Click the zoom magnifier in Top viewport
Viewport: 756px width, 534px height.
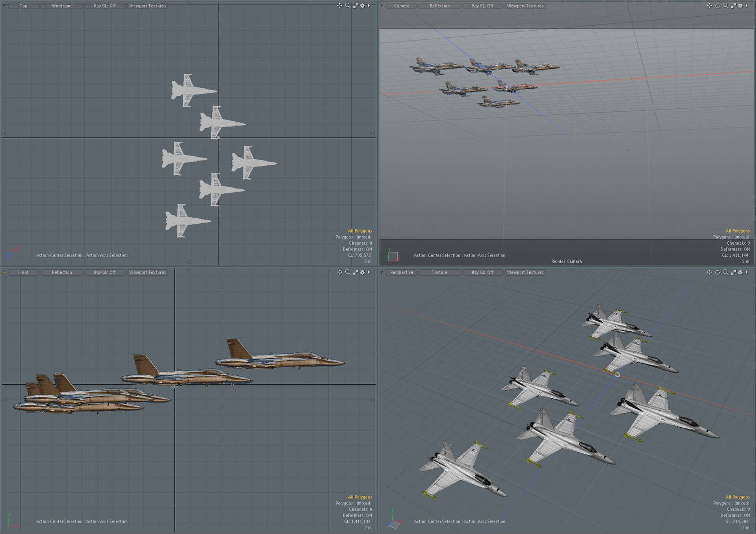point(348,6)
